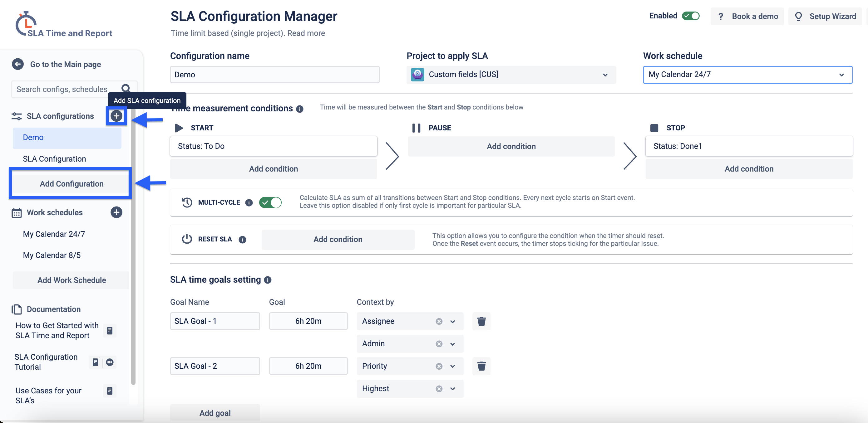Click the Add goal button
The image size is (868, 423).
coord(215,413)
